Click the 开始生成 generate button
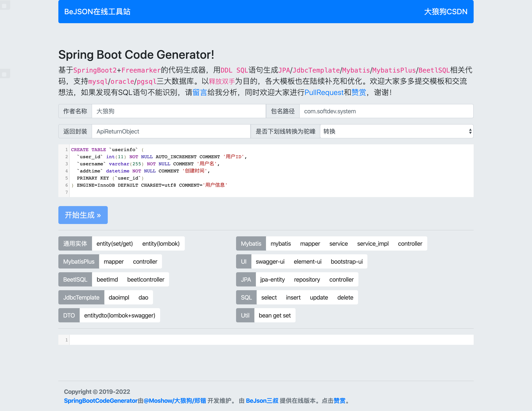532x411 pixels. pos(83,215)
